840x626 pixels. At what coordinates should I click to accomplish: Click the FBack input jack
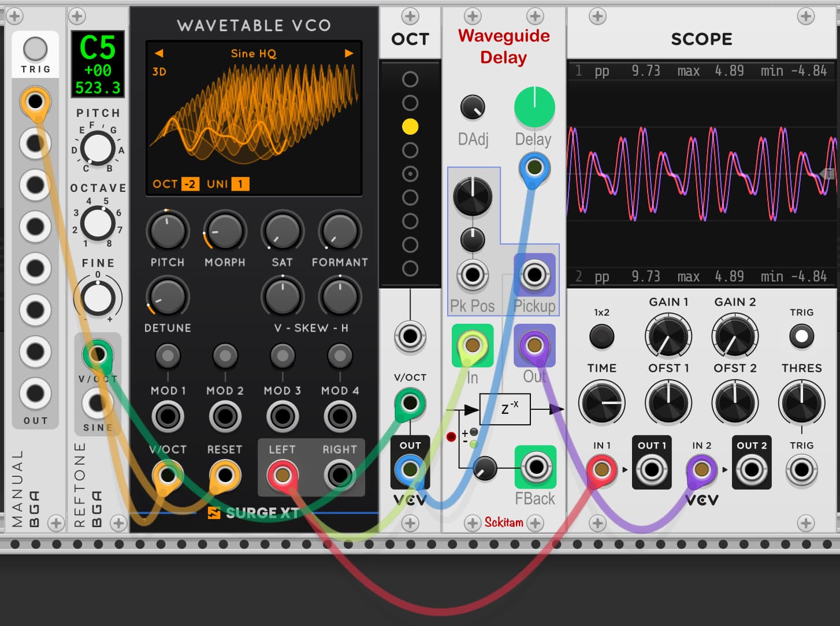pyautogui.click(x=536, y=466)
